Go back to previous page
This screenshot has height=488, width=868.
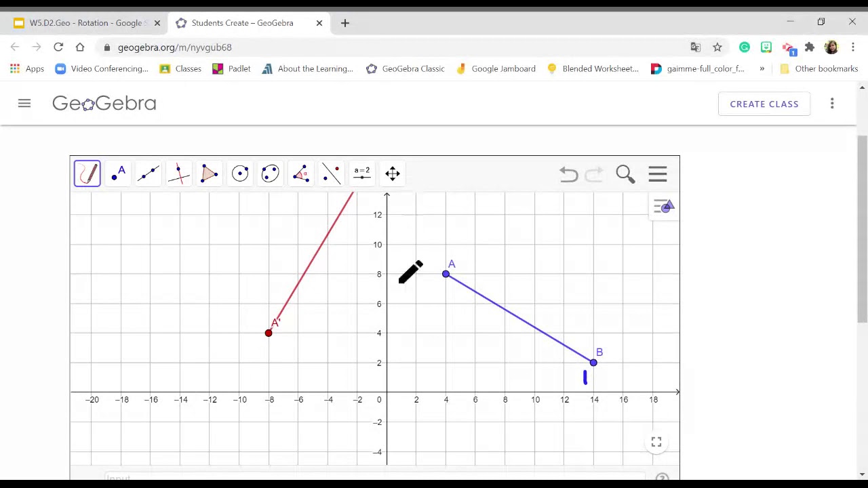(15, 47)
